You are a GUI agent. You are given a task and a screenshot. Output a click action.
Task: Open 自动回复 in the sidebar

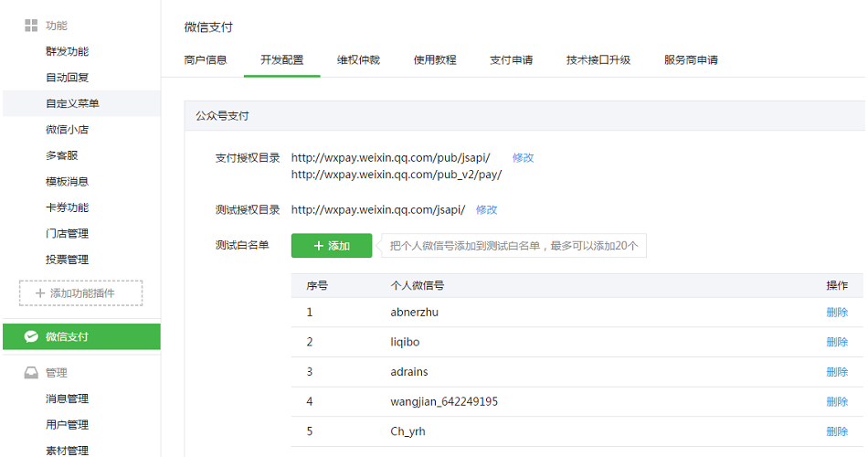(x=67, y=78)
